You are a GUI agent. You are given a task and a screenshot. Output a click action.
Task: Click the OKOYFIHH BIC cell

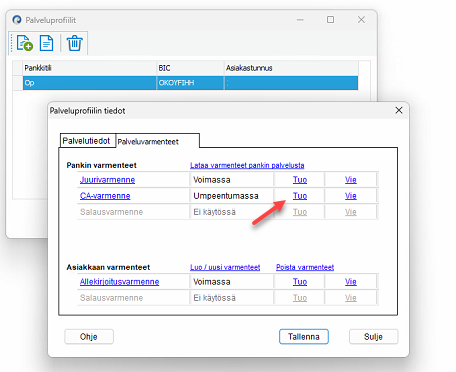click(190, 83)
